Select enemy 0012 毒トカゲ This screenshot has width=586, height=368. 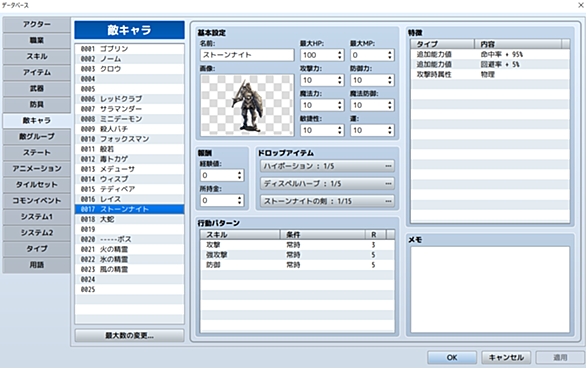129,159
